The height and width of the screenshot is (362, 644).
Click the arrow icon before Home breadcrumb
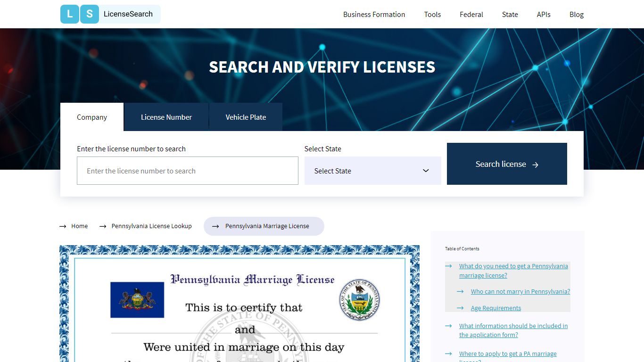pos(63,227)
